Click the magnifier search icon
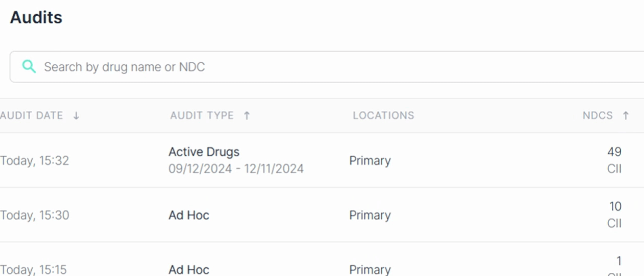The height and width of the screenshot is (276, 644). (x=29, y=67)
